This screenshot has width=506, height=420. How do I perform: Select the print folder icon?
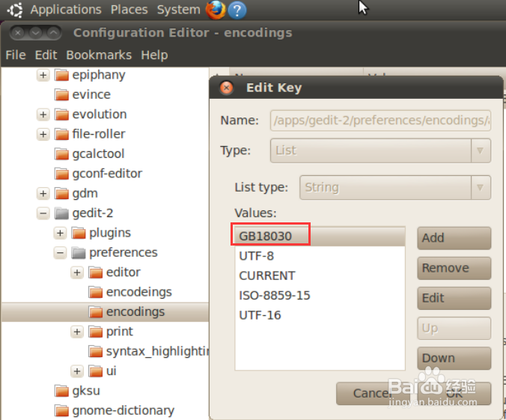96,332
